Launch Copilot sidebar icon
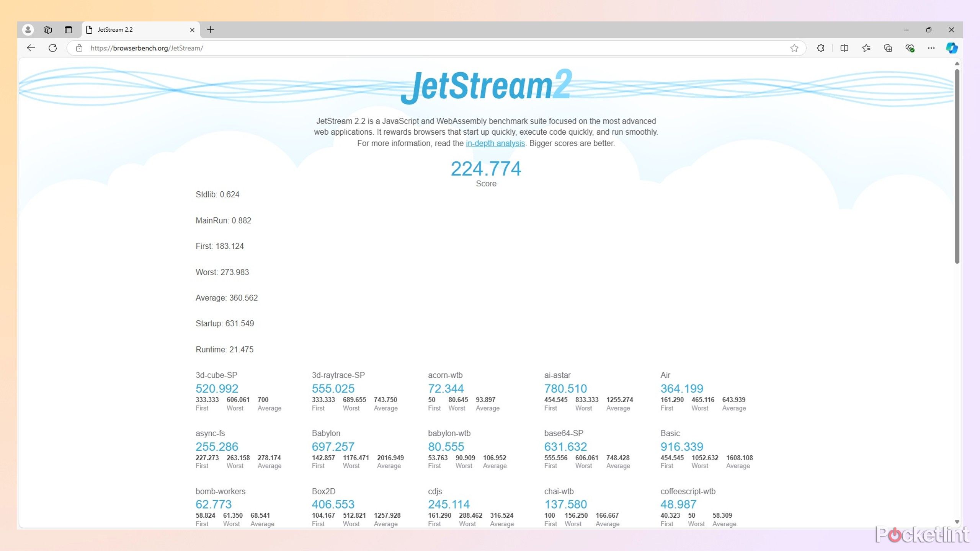Screen dimensions: 980x551 [x=952, y=48]
